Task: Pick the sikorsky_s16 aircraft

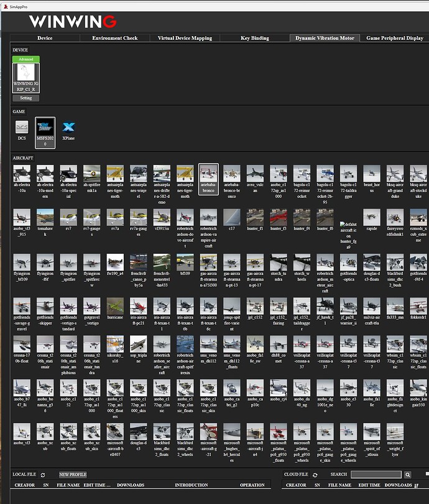Action: [x=115, y=344]
